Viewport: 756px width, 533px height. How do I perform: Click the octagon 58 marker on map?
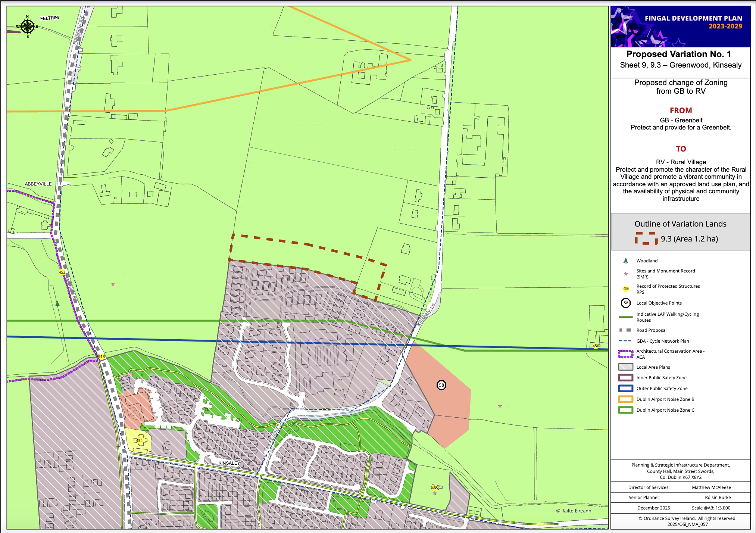(x=441, y=385)
